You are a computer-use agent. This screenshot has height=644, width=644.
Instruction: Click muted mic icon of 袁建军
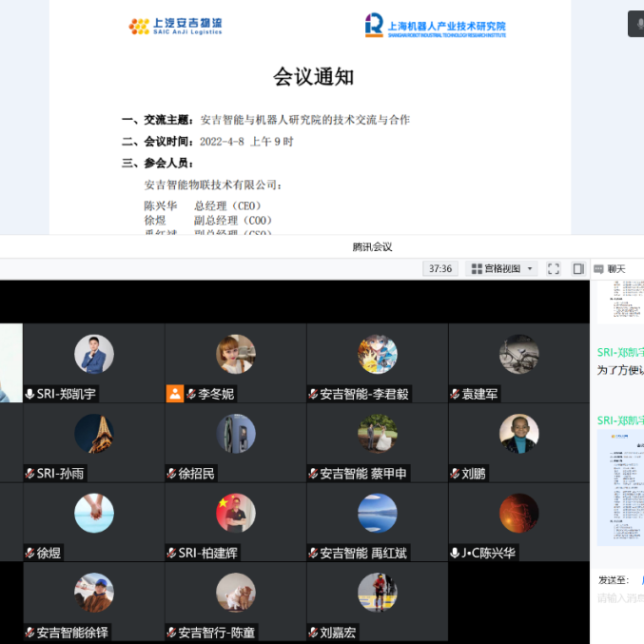pyautogui.click(x=455, y=394)
